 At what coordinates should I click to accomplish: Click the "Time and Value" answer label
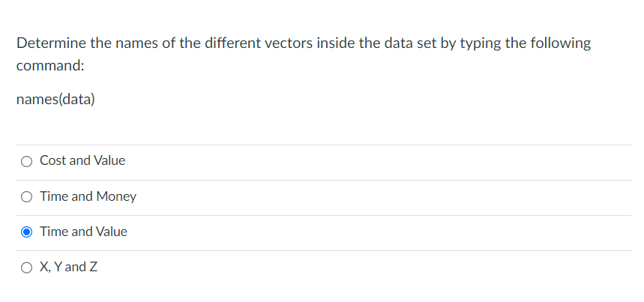(x=83, y=232)
